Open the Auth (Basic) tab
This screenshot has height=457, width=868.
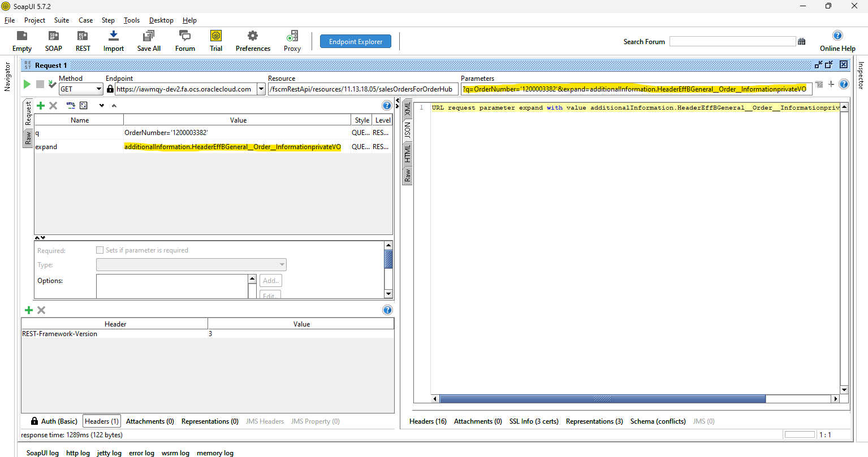point(54,421)
